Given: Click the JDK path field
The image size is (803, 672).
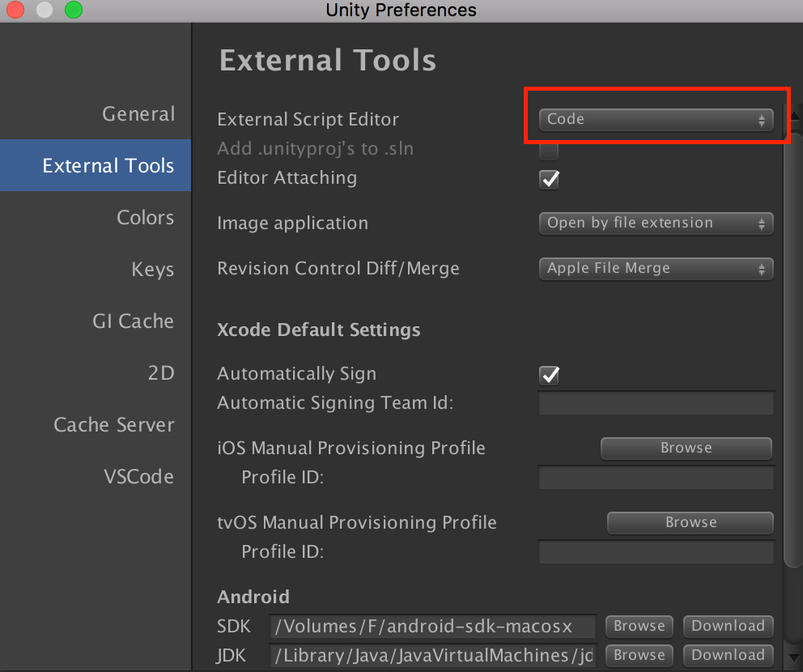Looking at the screenshot, I should [x=433, y=656].
